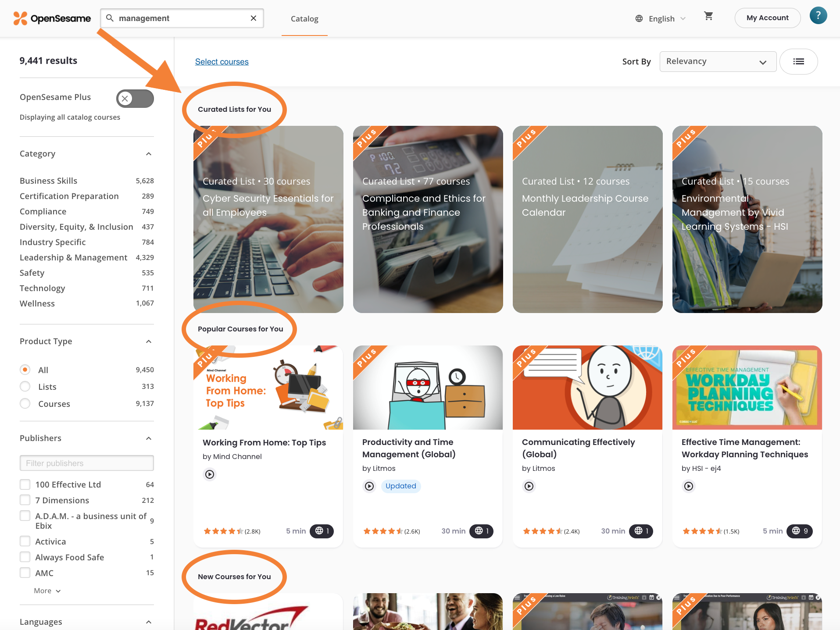
Task: Play preview for Working From Home course
Action: pos(210,474)
